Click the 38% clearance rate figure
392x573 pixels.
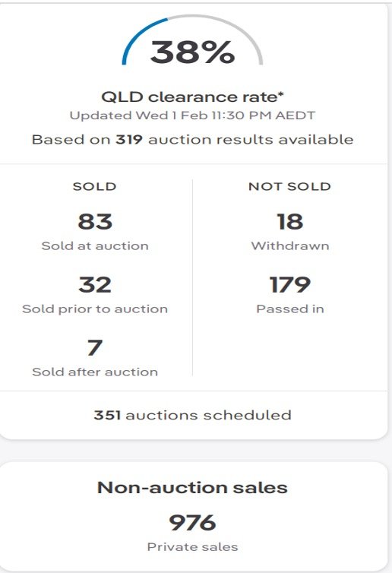(192, 52)
